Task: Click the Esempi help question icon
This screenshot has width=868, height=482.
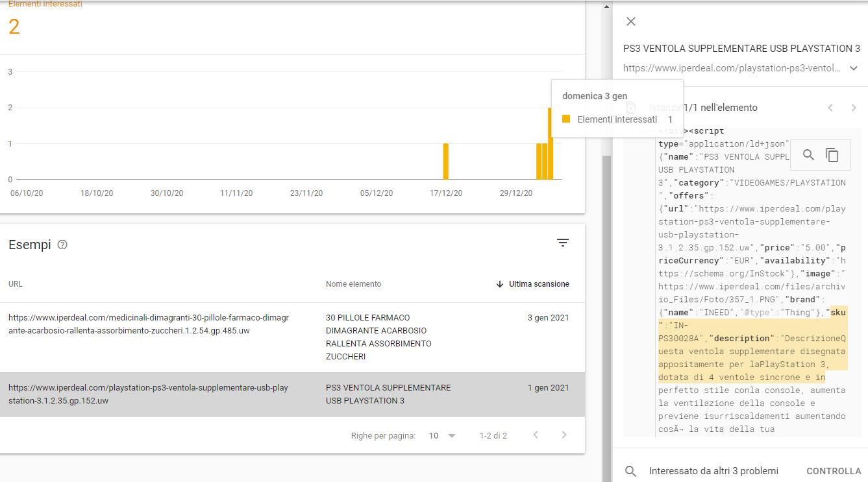Action: tap(62, 245)
